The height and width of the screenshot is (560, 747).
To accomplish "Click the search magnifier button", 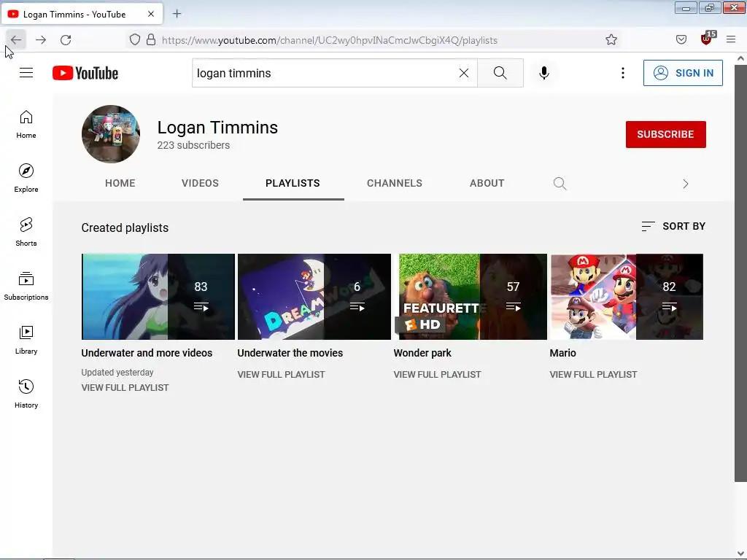I will click(x=500, y=73).
